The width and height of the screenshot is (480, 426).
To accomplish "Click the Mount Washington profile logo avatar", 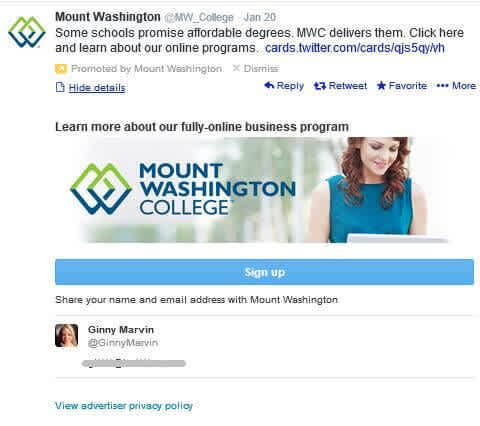I will tap(27, 32).
